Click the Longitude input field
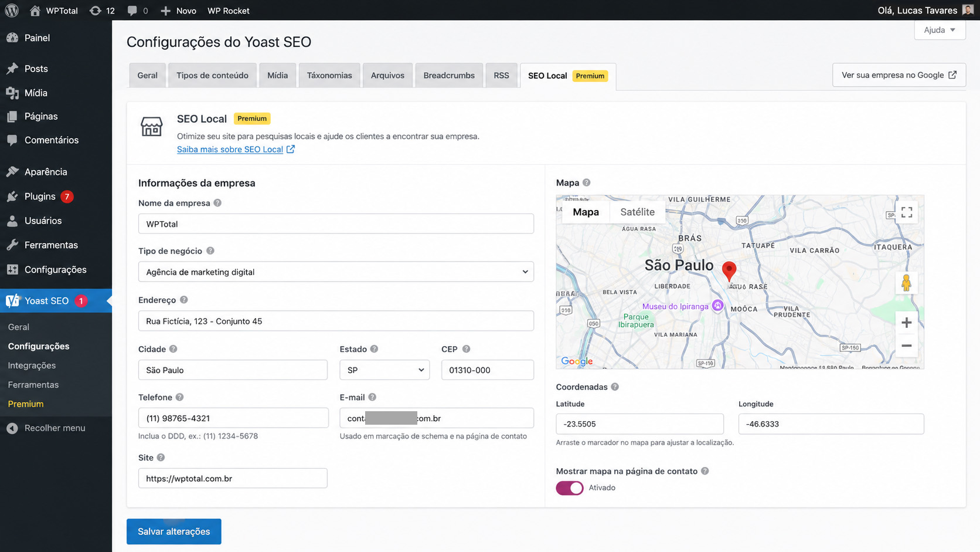980x552 pixels. [831, 424]
